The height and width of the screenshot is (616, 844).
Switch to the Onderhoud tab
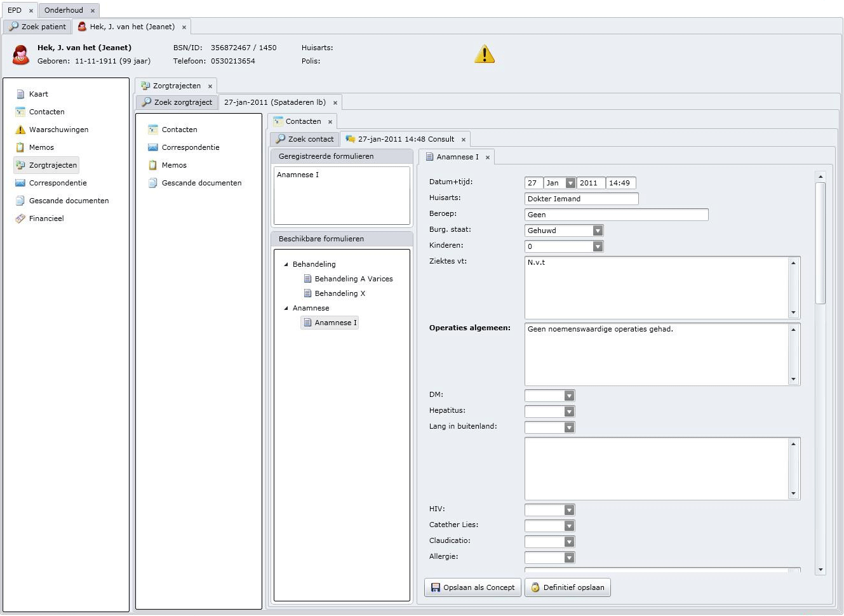64,10
